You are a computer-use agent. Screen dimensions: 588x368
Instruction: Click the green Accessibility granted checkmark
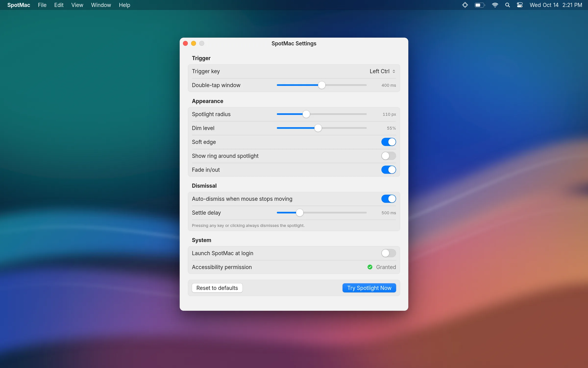pyautogui.click(x=370, y=267)
